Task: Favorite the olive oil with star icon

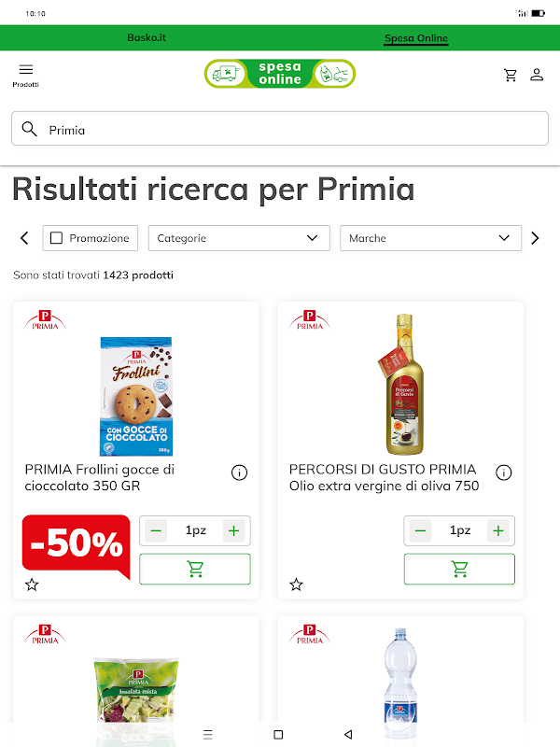Action: coord(296,585)
